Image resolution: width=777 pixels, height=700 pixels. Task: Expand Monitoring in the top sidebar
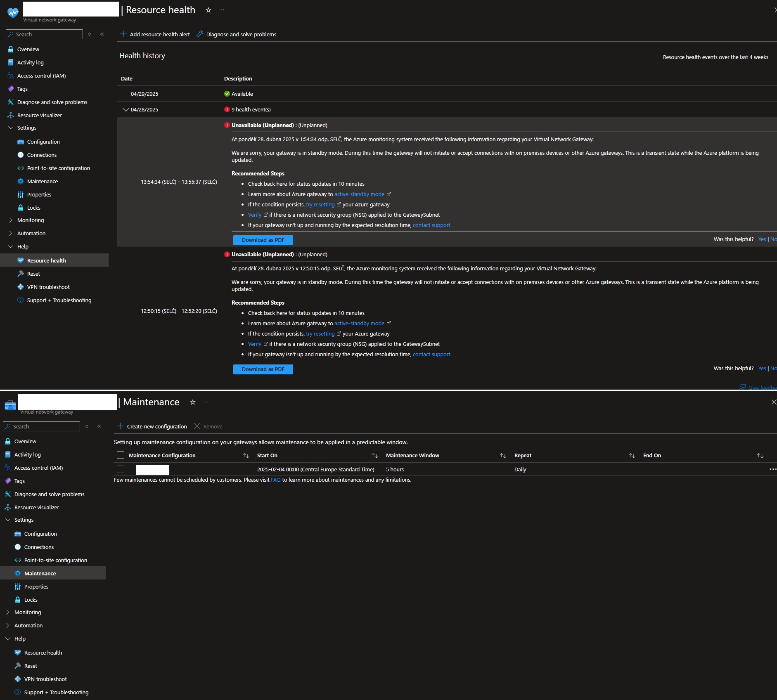[11, 220]
